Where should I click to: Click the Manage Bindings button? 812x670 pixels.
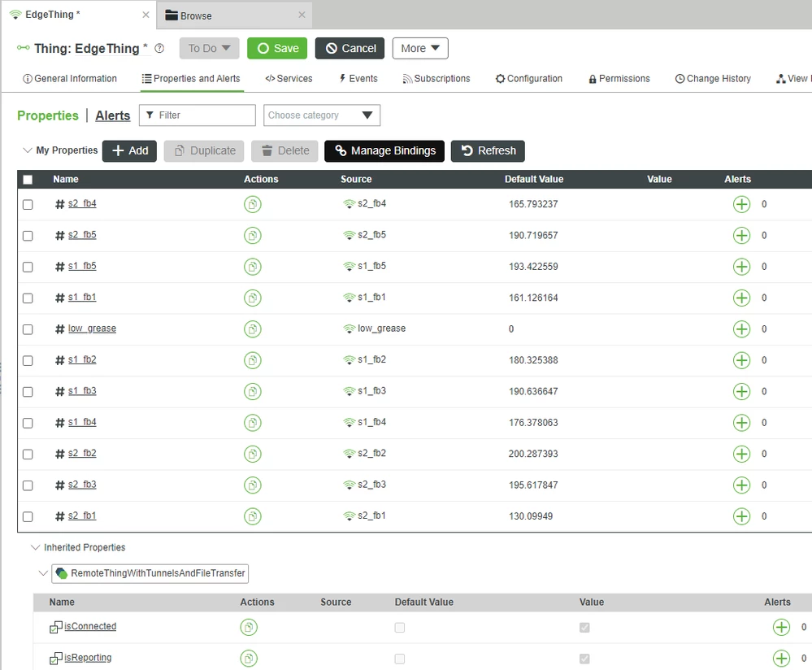(384, 150)
